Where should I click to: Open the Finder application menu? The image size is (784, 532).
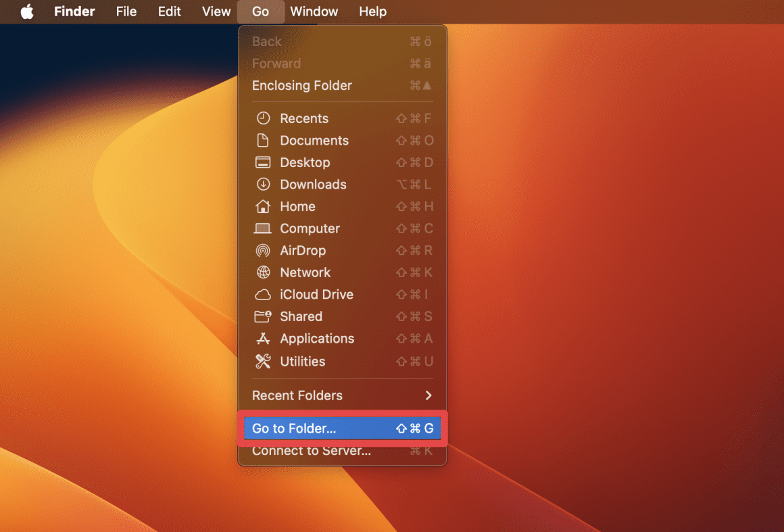(x=74, y=11)
